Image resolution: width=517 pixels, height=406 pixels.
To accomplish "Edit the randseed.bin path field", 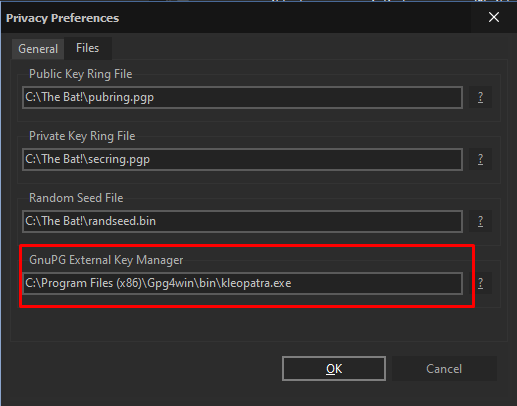I will (242, 221).
